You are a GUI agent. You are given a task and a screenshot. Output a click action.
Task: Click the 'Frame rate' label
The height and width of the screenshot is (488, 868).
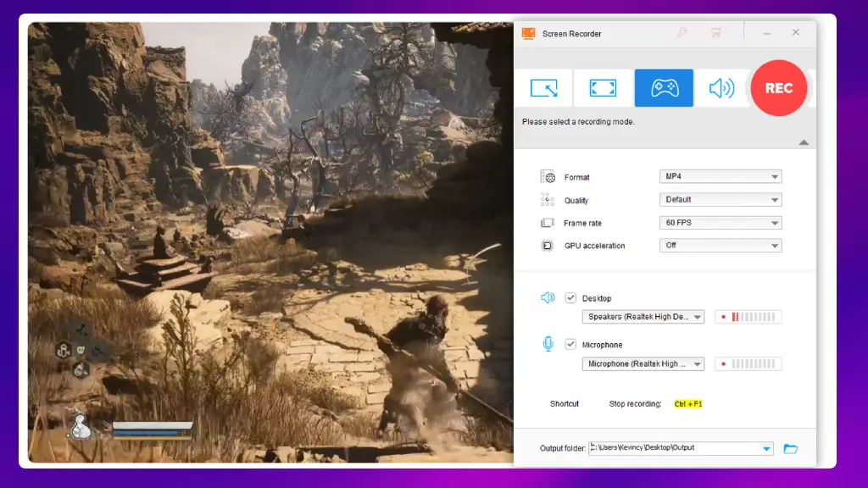[582, 223]
